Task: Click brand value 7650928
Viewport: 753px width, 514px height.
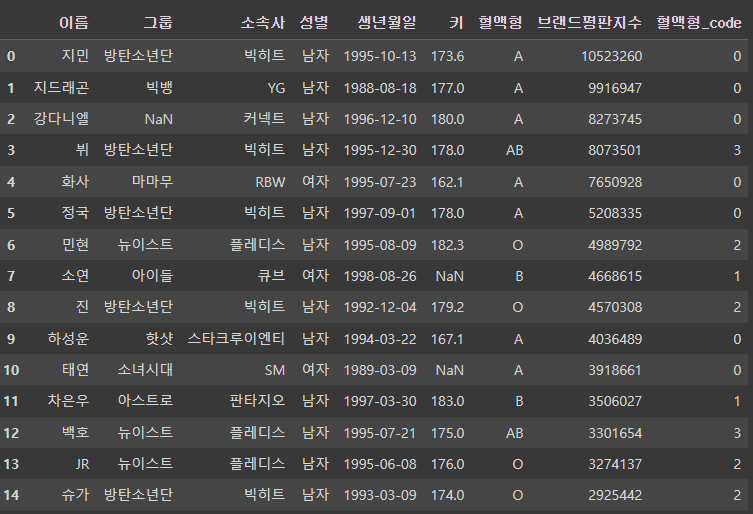Action: pyautogui.click(x=615, y=182)
